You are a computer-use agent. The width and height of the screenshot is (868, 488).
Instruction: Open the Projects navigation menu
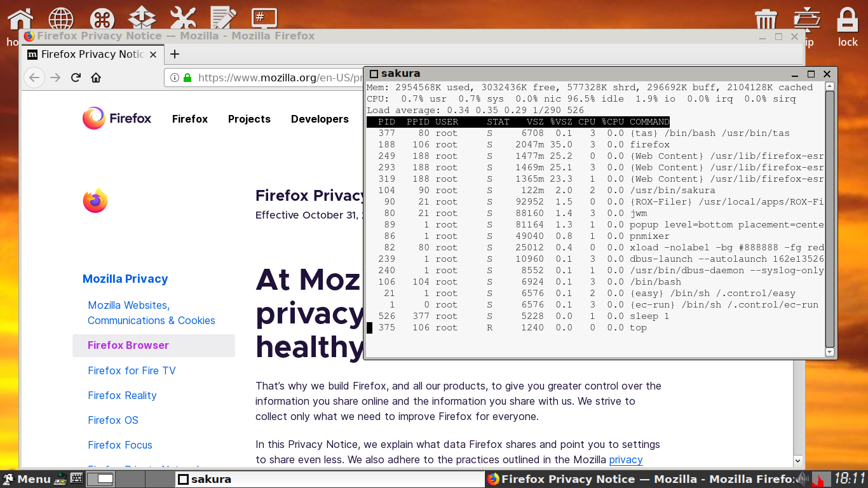pyautogui.click(x=249, y=119)
